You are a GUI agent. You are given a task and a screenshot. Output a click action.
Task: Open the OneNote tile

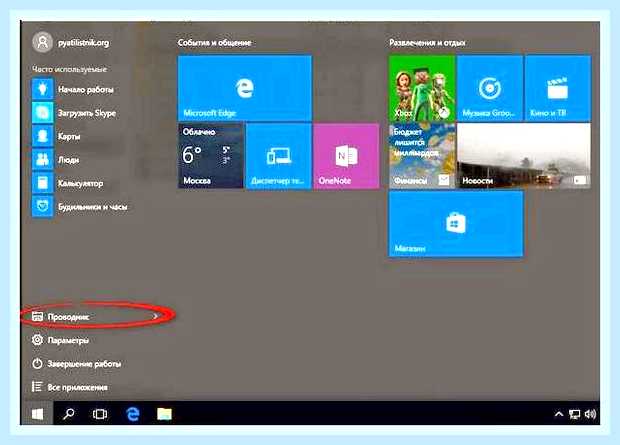[346, 156]
